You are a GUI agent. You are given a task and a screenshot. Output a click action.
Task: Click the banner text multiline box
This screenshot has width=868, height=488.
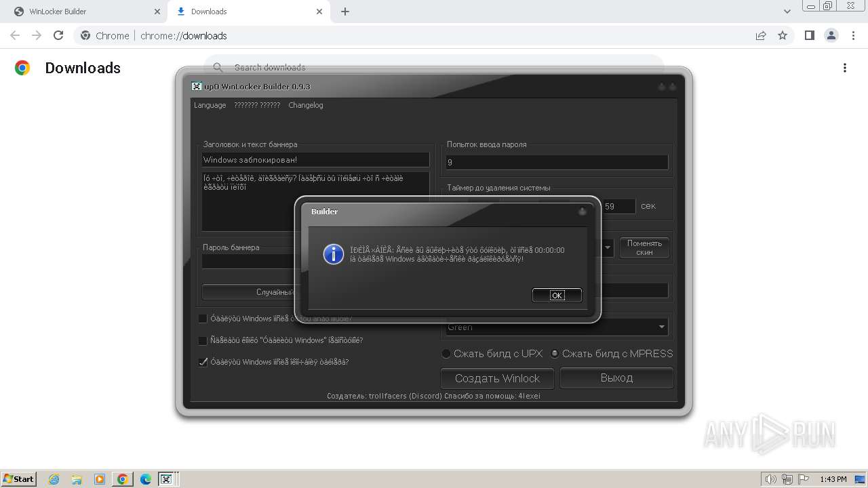coord(315,201)
